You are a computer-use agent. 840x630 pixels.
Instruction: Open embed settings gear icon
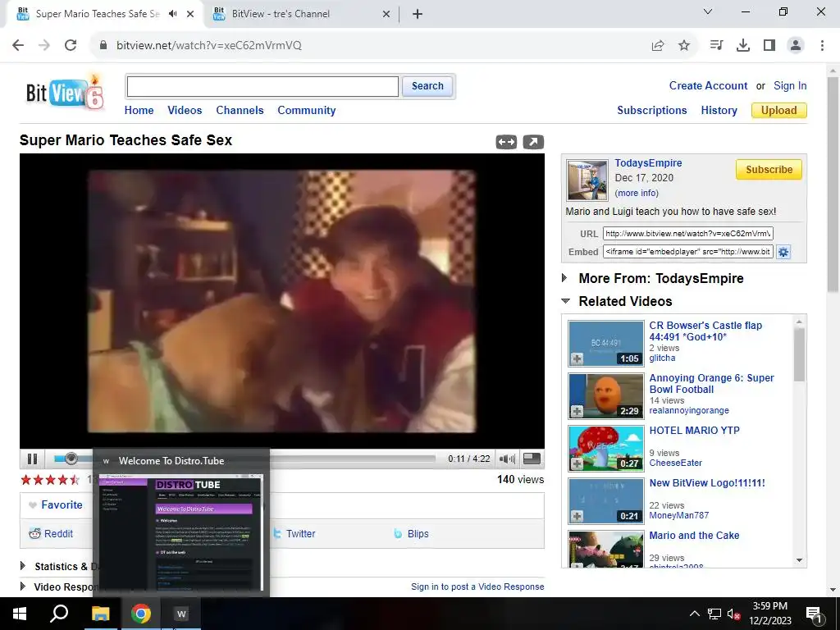[x=783, y=252]
